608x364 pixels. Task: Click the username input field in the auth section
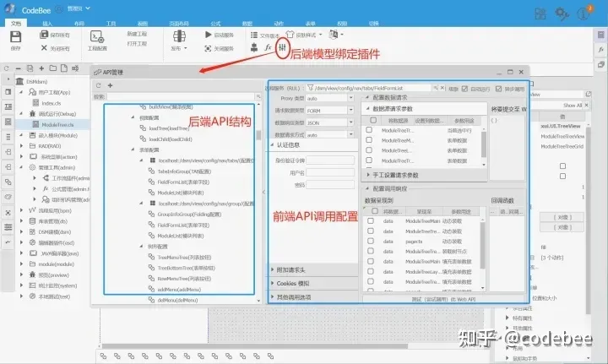point(330,172)
